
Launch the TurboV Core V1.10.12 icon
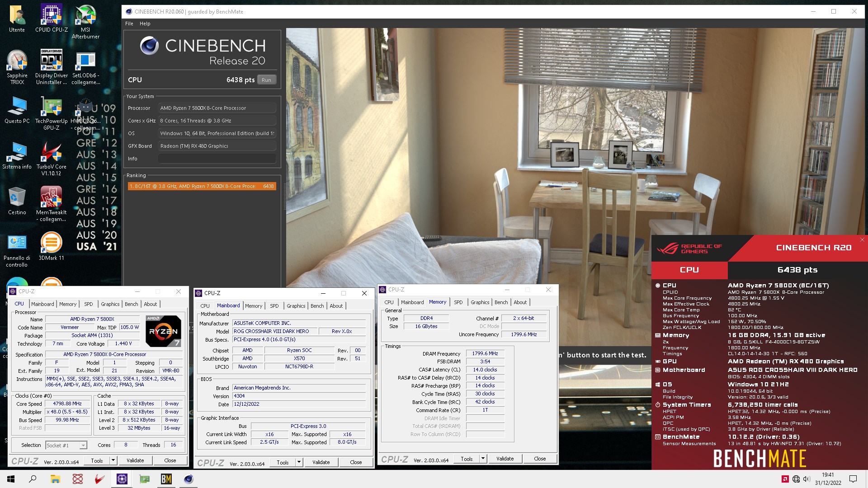pos(52,158)
